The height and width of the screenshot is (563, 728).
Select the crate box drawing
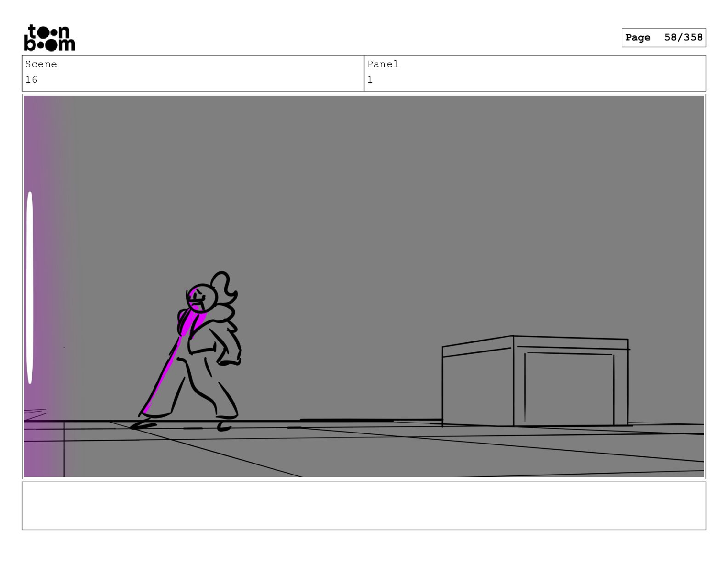pyautogui.click(x=535, y=381)
